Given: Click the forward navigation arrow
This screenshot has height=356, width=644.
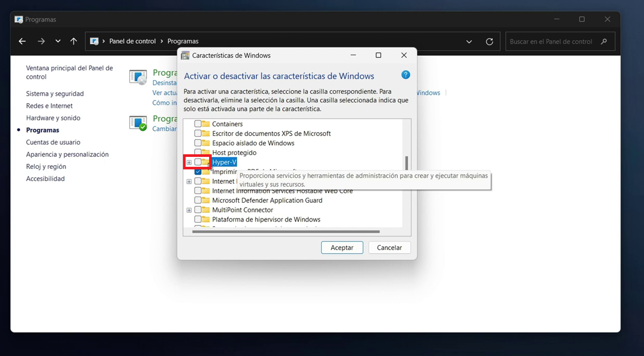Looking at the screenshot, I should 41,41.
